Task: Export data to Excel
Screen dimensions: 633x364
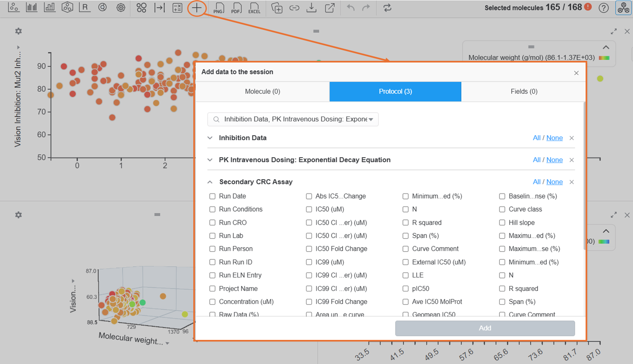Action: (x=254, y=8)
